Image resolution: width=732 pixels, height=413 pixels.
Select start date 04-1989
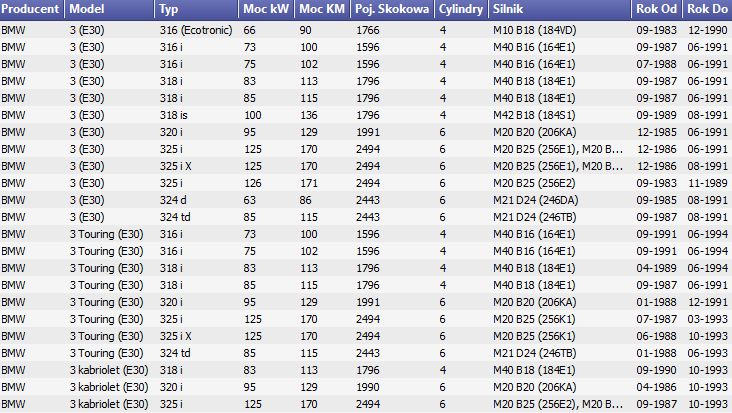click(x=656, y=268)
